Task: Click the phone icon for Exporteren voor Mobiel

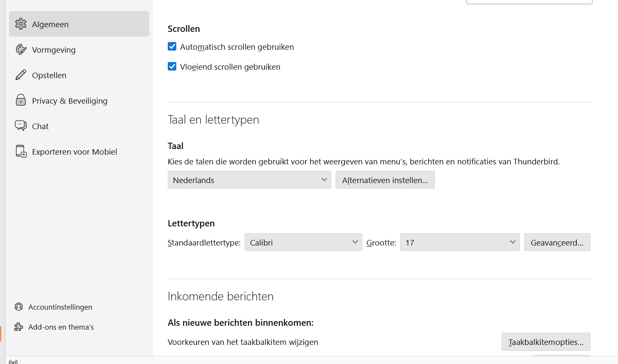Action: (20, 151)
